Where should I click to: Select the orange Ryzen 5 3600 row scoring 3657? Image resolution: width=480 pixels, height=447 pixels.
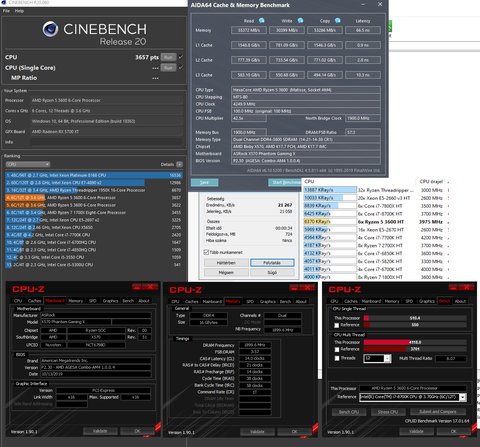click(x=94, y=198)
